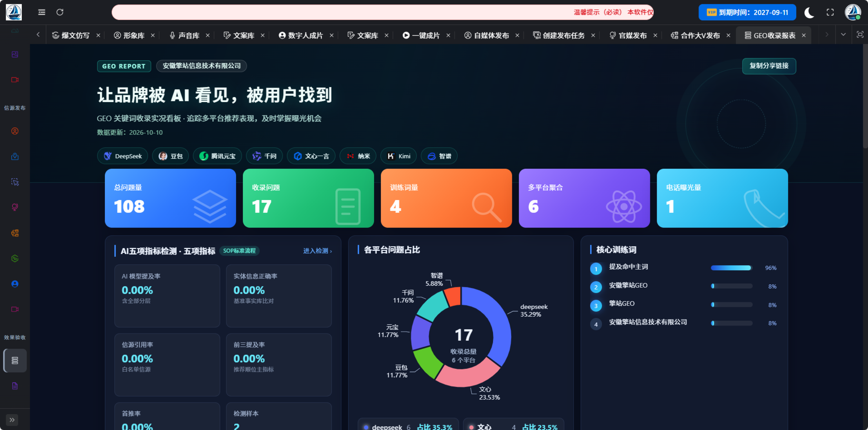
Task: Click the purple document sidebar icon
Action: click(x=15, y=386)
